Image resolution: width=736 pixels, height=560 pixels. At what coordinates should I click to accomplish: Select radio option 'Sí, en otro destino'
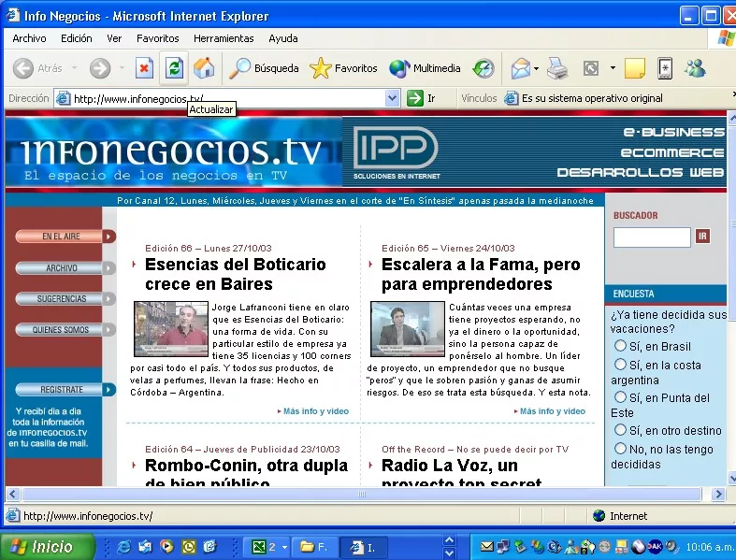tap(620, 430)
